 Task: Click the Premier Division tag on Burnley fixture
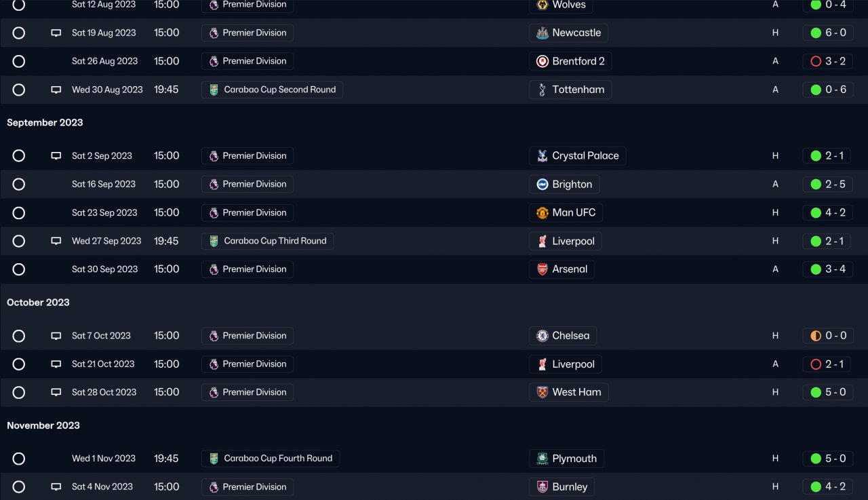tap(248, 487)
